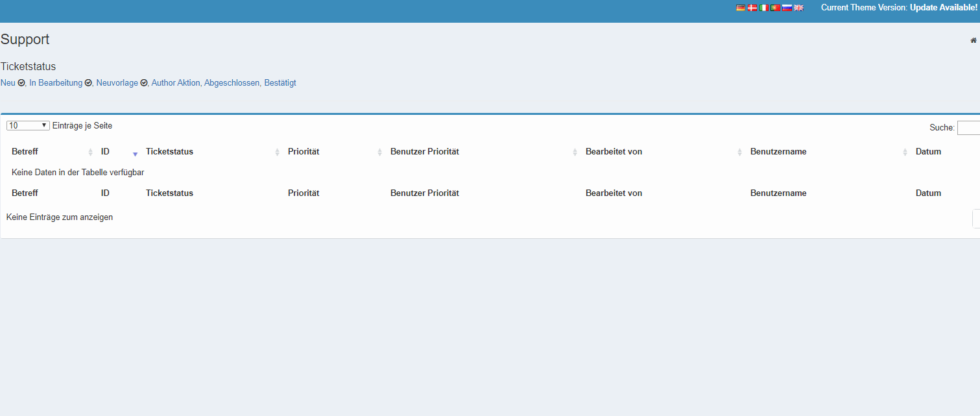This screenshot has height=416, width=980.
Task: Focus the Suche search input field
Action: (968, 128)
